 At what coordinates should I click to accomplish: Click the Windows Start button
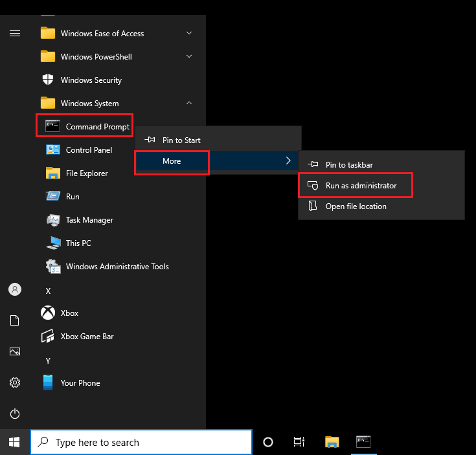click(14, 442)
